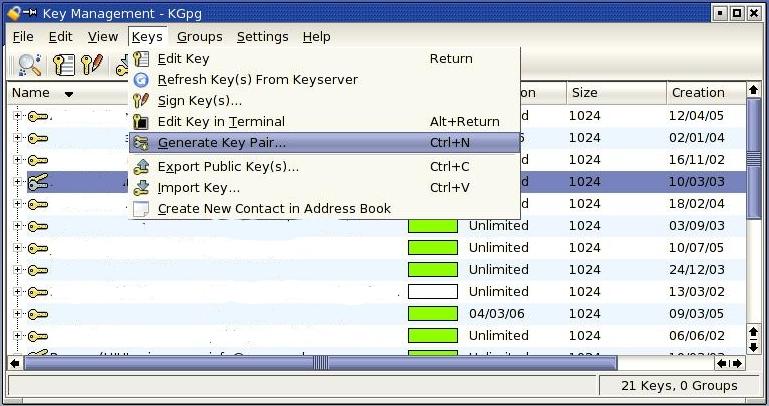Click the vertical scrollbar thumb

[x=754, y=158]
